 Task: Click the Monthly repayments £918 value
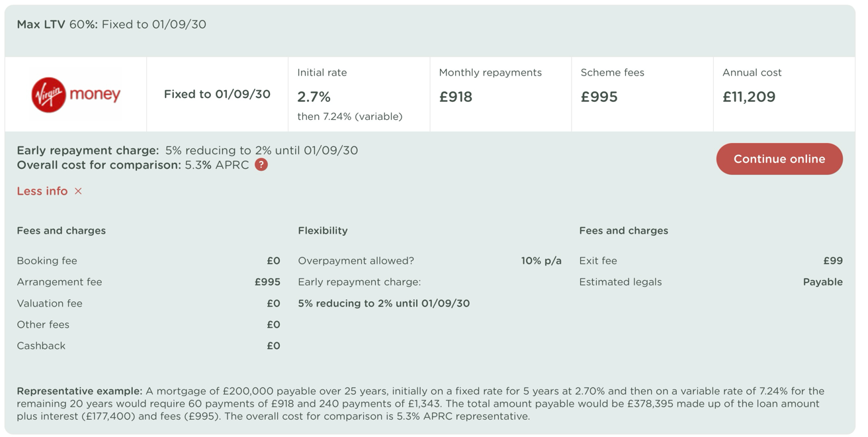pyautogui.click(x=456, y=97)
